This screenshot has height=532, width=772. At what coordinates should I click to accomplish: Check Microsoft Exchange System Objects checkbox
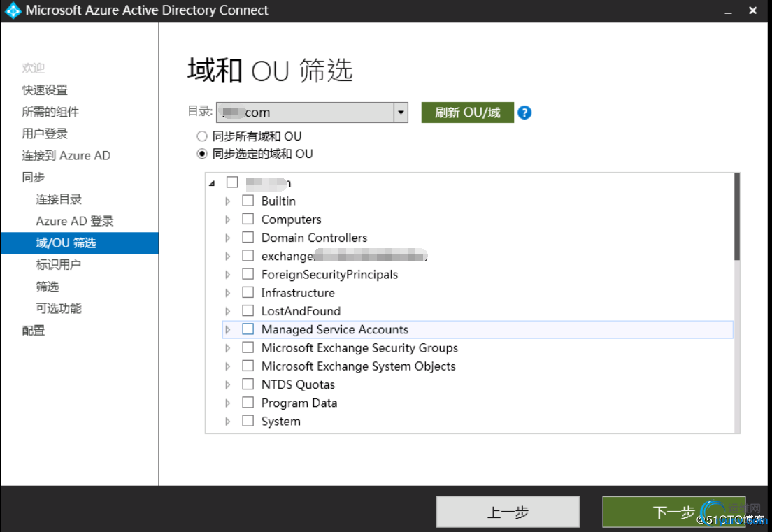pos(248,366)
